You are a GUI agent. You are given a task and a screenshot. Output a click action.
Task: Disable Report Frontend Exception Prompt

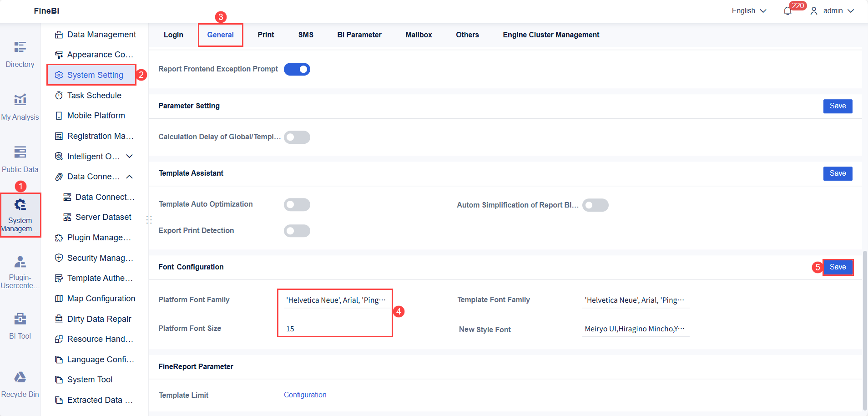click(x=297, y=69)
